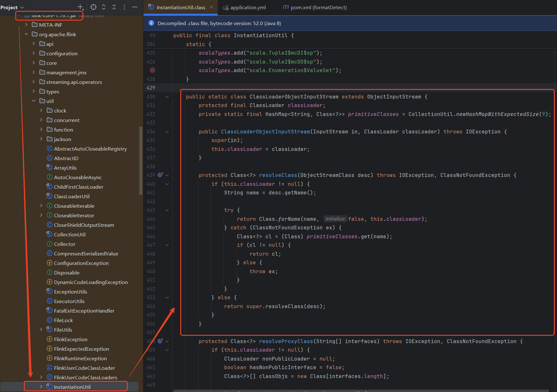Click the class icon beside ClassLoaderUtil
This screenshot has height=392, width=557.
click(x=50, y=196)
